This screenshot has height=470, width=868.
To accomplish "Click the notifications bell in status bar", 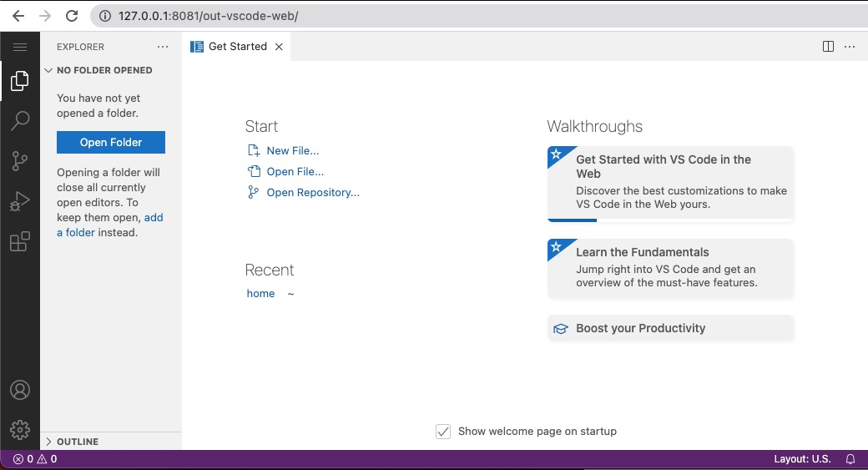I will click(850, 459).
